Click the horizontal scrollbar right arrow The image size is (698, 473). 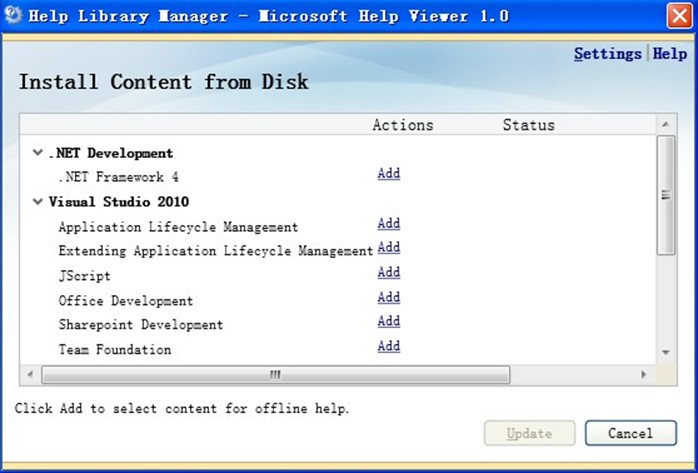point(644,375)
